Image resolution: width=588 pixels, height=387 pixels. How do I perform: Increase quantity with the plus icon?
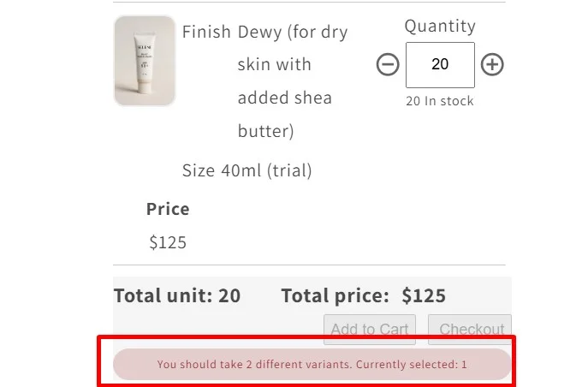[492, 64]
